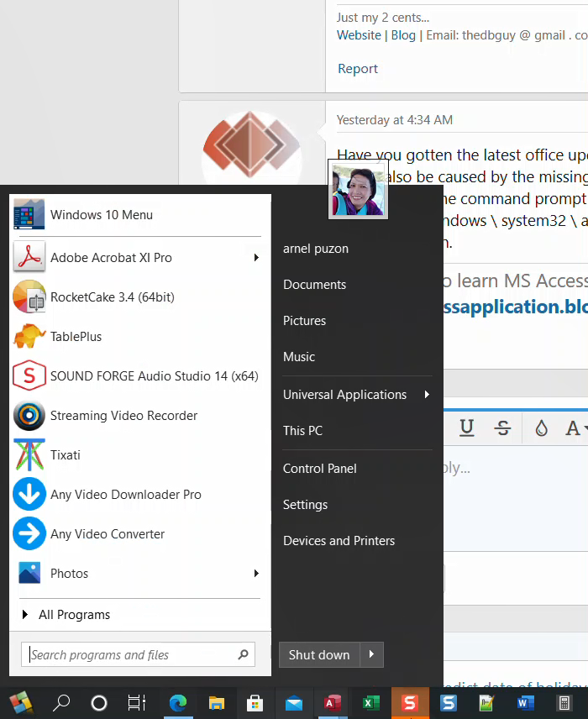Expand Adobe Acrobat XI Pro submenu arrow
Viewport: 588px width, 719px height.
click(256, 257)
